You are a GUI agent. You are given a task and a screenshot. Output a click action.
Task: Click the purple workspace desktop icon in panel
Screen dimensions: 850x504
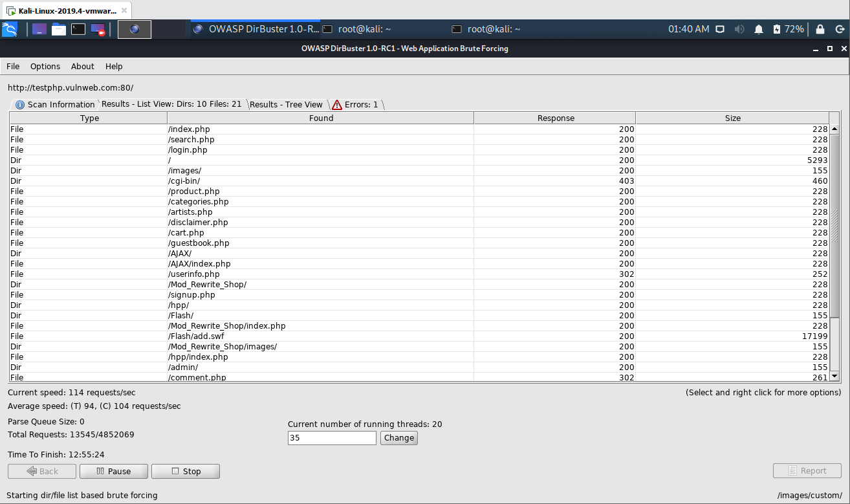click(x=39, y=29)
